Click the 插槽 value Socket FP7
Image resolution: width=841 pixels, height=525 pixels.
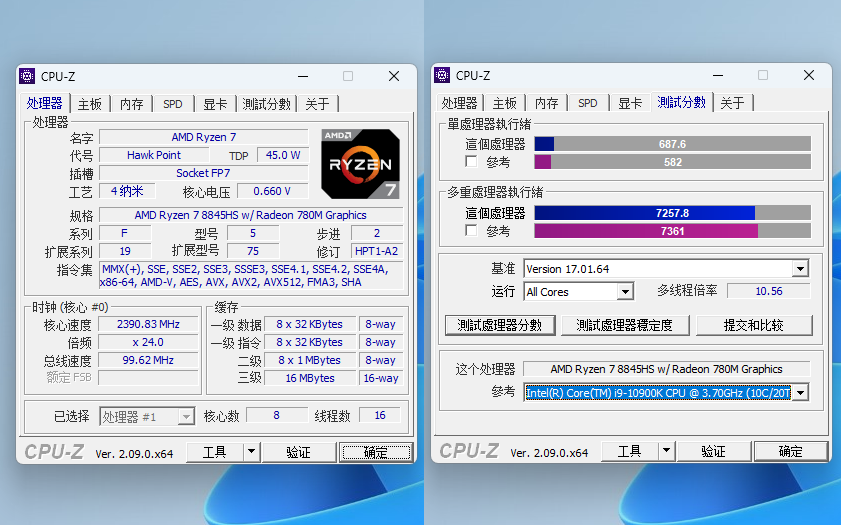[x=204, y=173]
